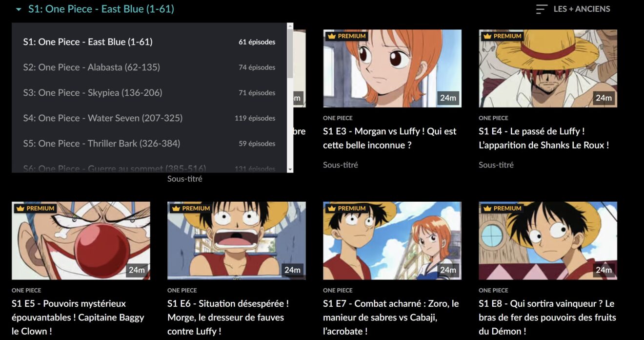Open episode E3 Morgan vs Luffy title link

pyautogui.click(x=389, y=138)
